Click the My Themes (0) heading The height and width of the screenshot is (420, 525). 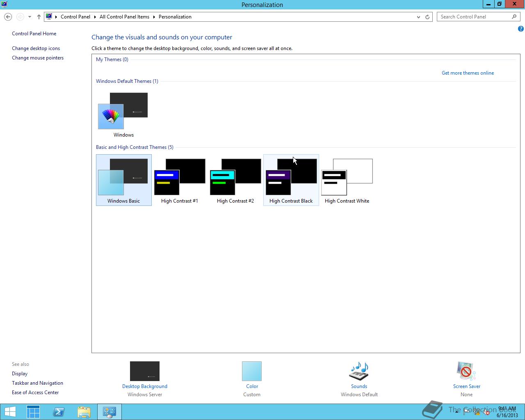[112, 59]
